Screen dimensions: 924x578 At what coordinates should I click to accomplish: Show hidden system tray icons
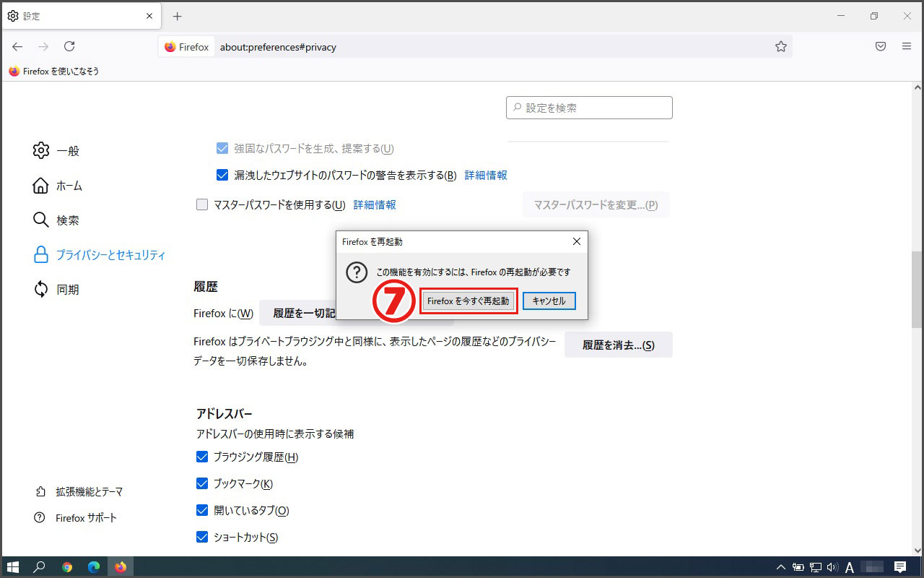[x=781, y=567]
